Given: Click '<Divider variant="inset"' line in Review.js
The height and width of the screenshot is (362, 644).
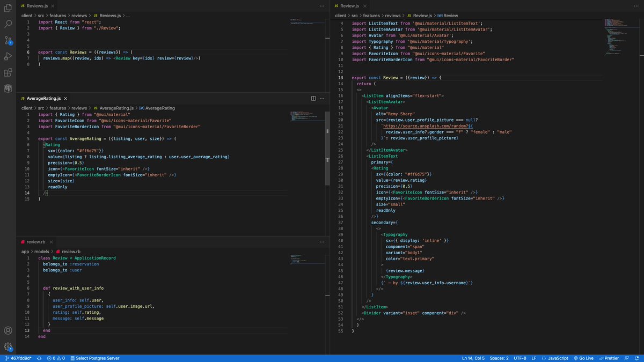Looking at the screenshot, I should [x=414, y=313].
